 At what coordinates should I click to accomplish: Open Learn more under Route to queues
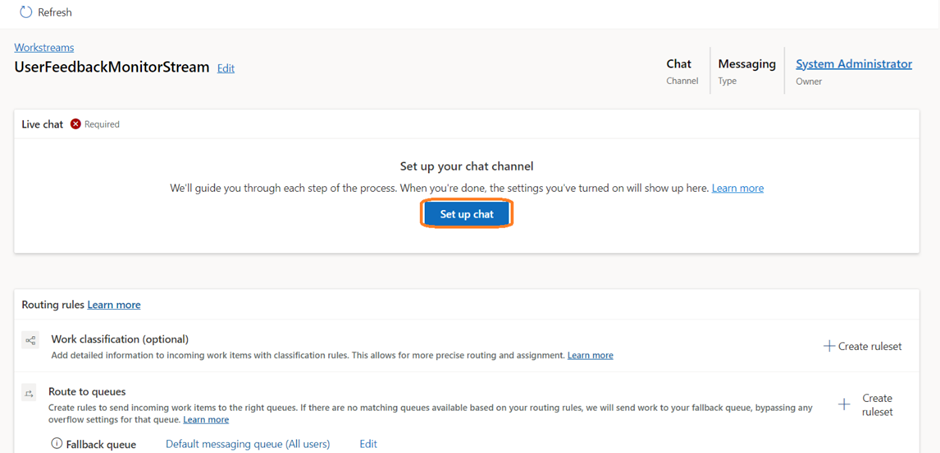206,420
